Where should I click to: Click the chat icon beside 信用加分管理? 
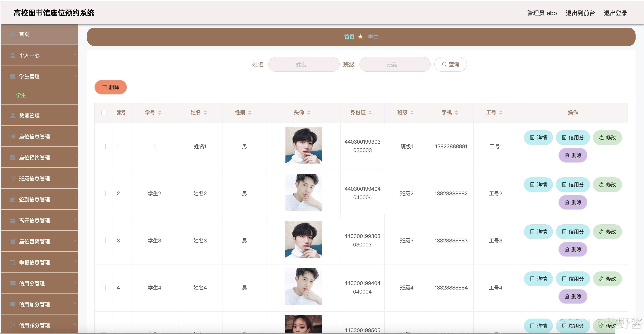[13, 304]
